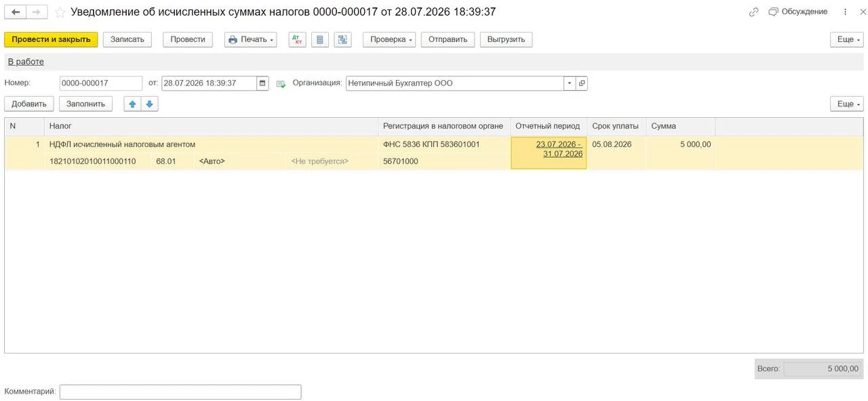The width and height of the screenshot is (868, 401).
Task: Select the account 68.01 cell
Action: 172,161
